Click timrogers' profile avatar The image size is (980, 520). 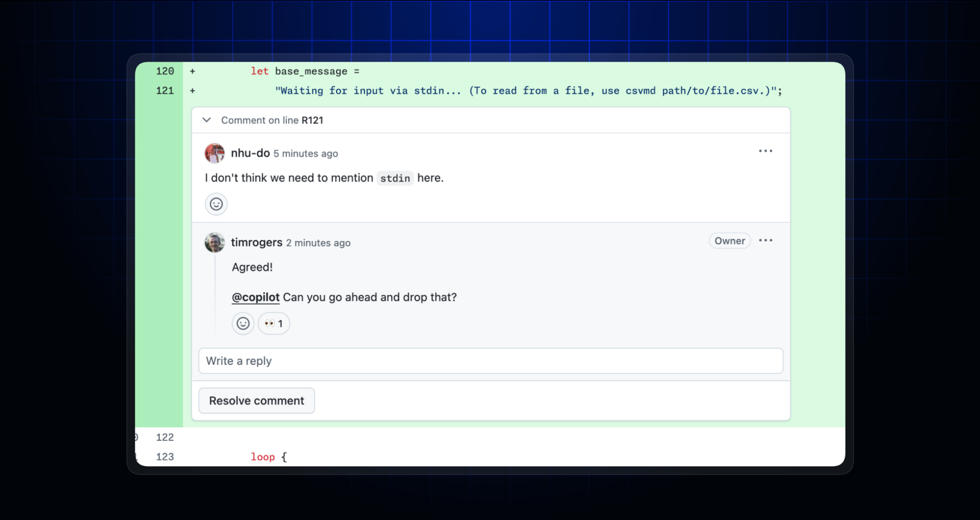pyautogui.click(x=215, y=242)
